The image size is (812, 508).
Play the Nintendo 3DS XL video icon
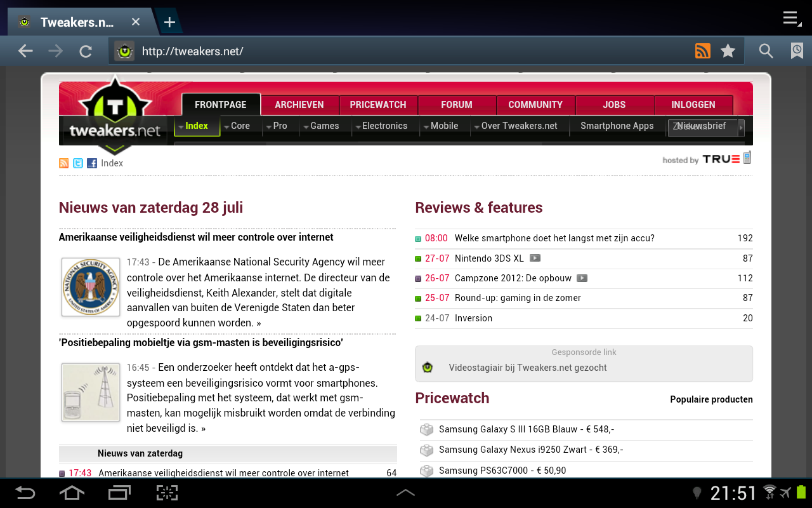(535, 258)
